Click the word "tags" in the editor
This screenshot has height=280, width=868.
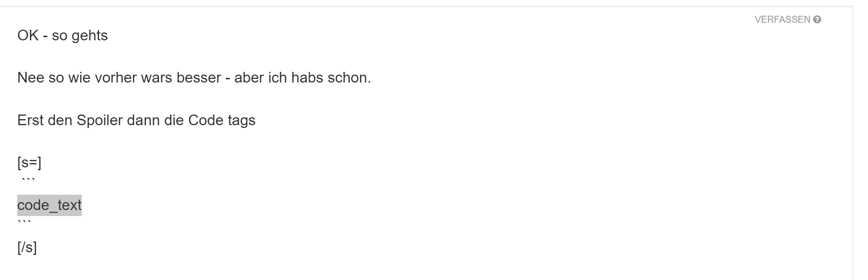[x=241, y=121]
